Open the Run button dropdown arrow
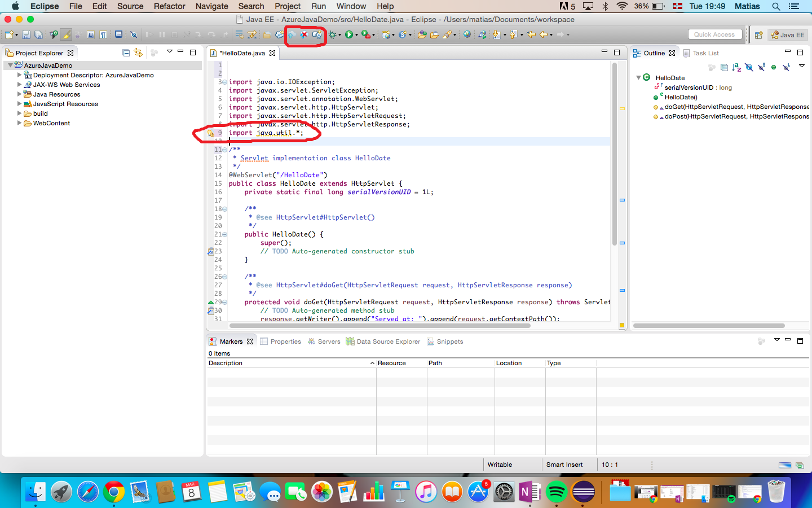 [356, 35]
